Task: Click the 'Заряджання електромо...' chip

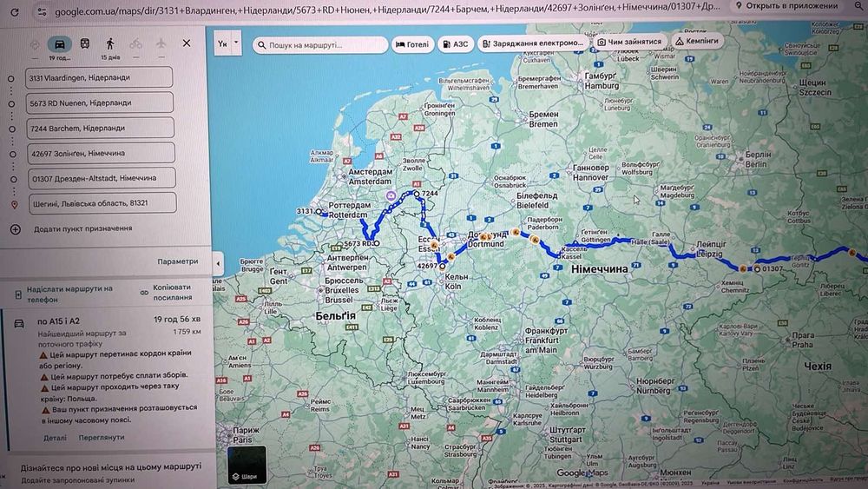Action: coord(533,43)
